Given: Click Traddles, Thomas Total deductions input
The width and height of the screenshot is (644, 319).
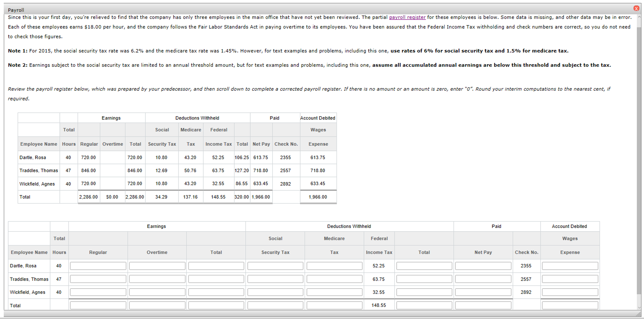Looking at the screenshot, I should (x=424, y=279).
